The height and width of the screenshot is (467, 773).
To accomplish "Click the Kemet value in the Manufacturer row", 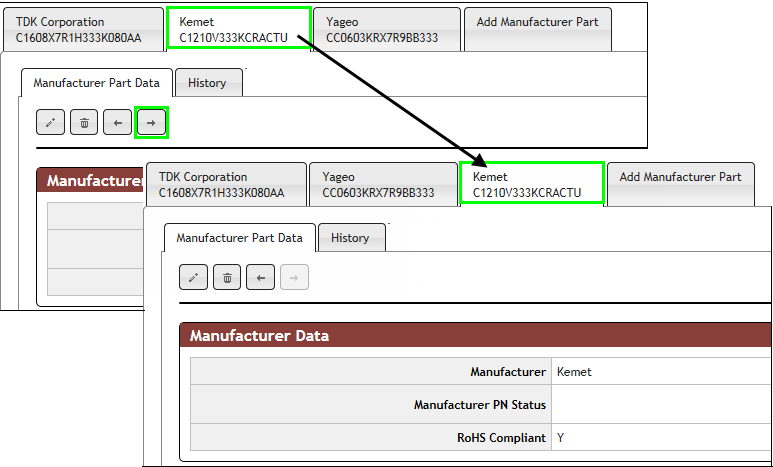I will point(574,372).
